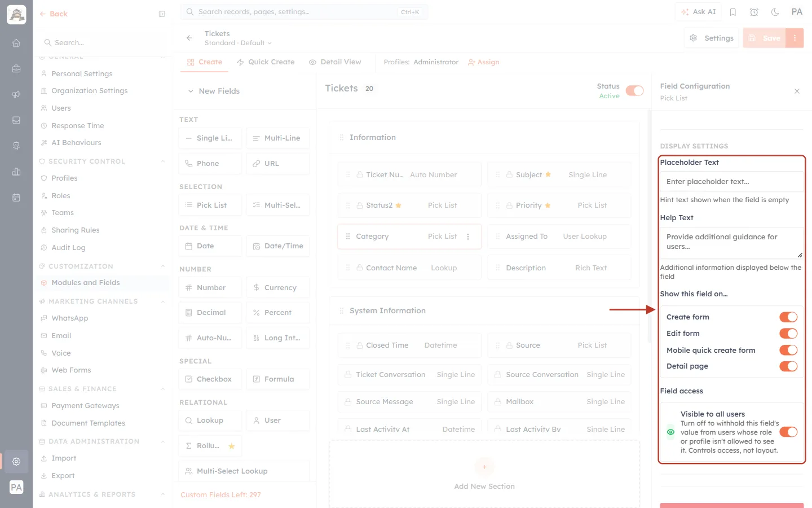Open the calendar icon in left rail

[16, 198]
